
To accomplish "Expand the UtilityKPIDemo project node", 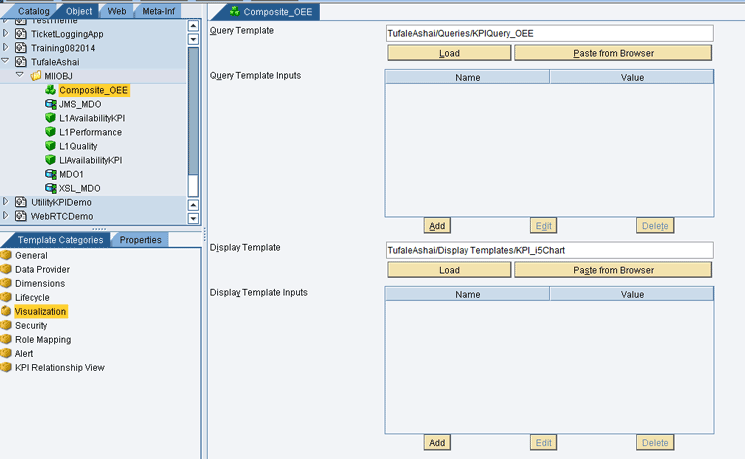I will pyautogui.click(x=6, y=202).
